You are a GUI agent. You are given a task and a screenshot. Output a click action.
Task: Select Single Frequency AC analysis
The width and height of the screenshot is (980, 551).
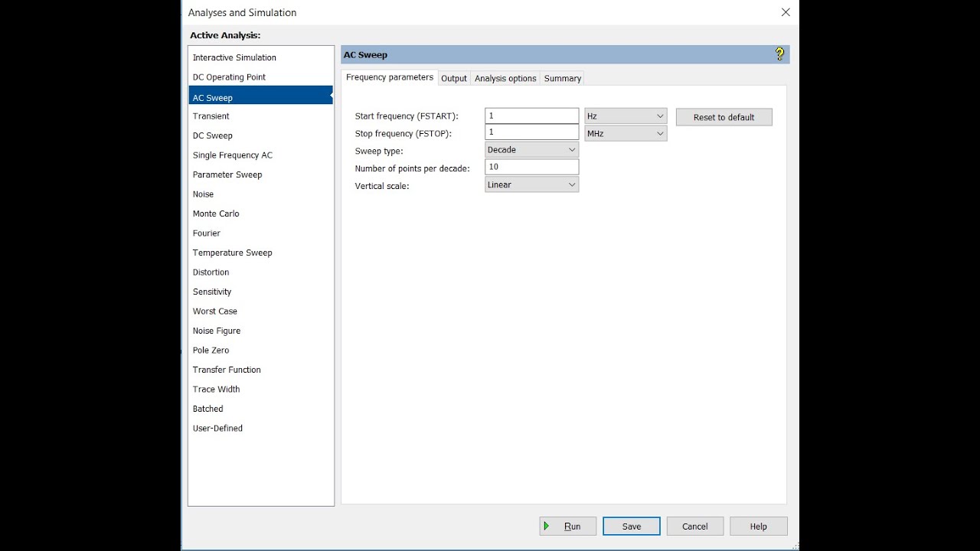coord(261,155)
